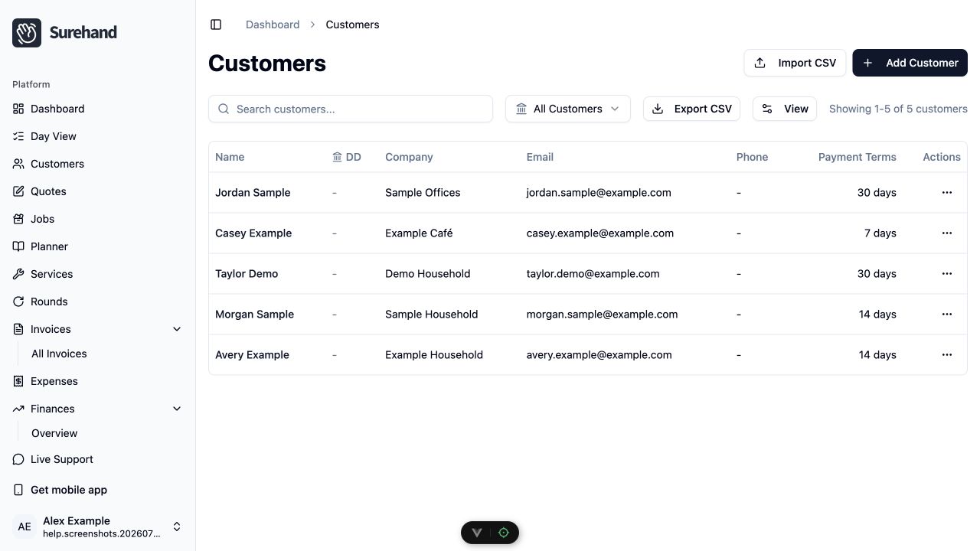Open Day View in the sidebar
980x551 pixels.
tap(97, 136)
